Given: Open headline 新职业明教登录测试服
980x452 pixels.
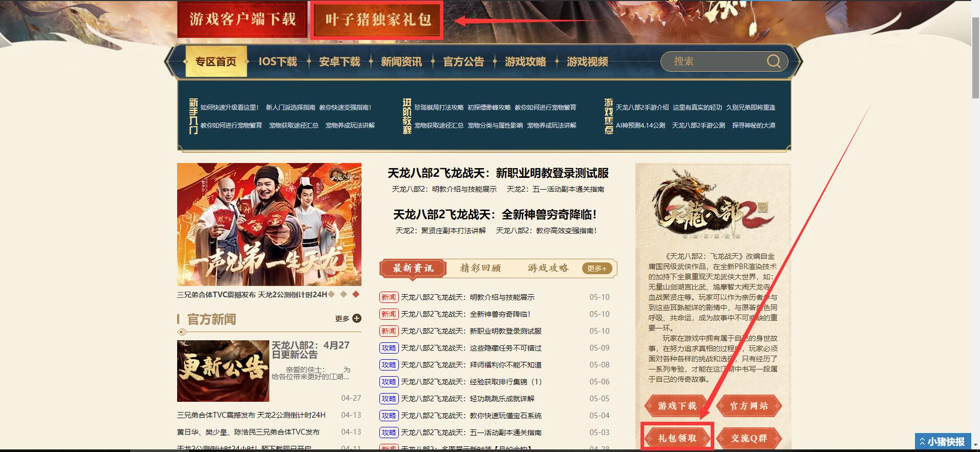Looking at the screenshot, I should point(498,173).
